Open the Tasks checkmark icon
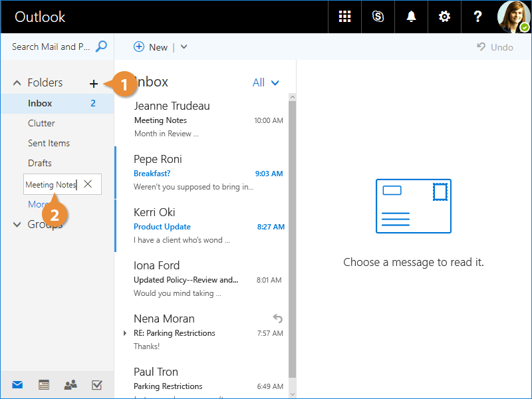Screen dimensions: 532x399 point(96,384)
